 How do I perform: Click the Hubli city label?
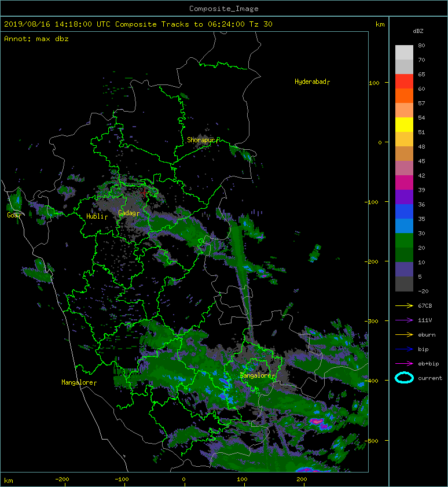tap(97, 216)
